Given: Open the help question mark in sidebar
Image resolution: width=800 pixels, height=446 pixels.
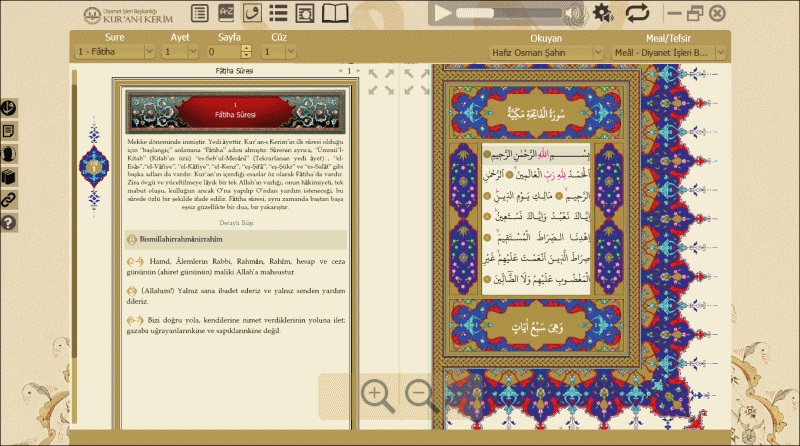Looking at the screenshot, I should (x=9, y=222).
